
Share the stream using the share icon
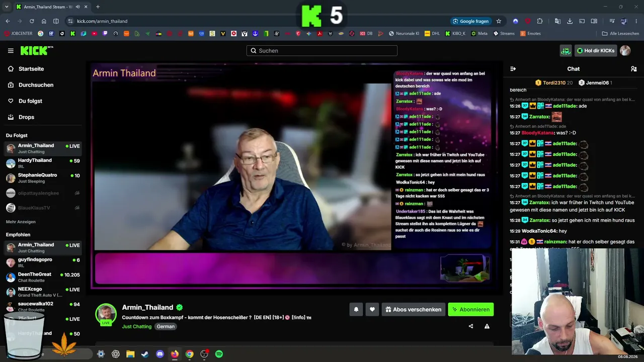pos(471,326)
